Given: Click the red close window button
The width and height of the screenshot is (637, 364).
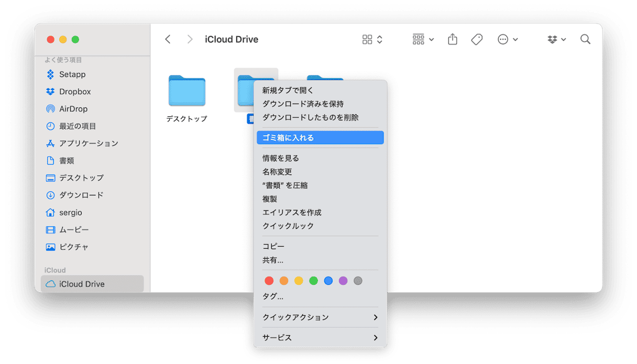Looking at the screenshot, I should tap(51, 39).
